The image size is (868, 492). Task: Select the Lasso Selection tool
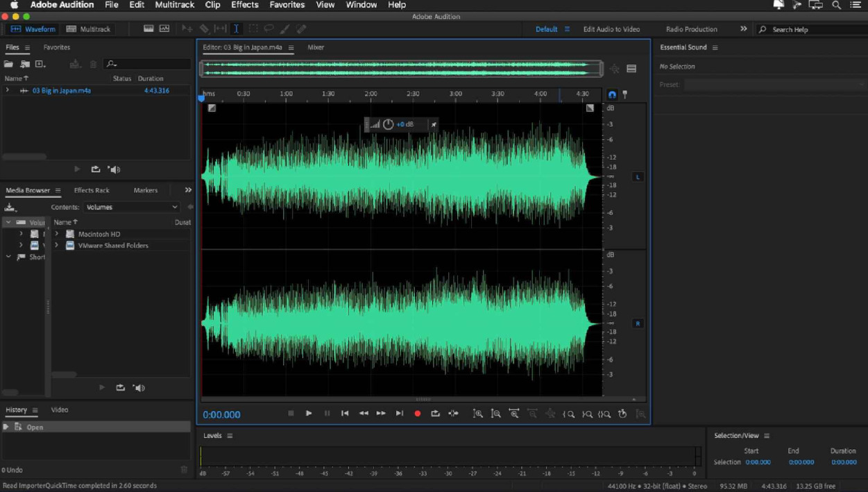pyautogui.click(x=269, y=28)
